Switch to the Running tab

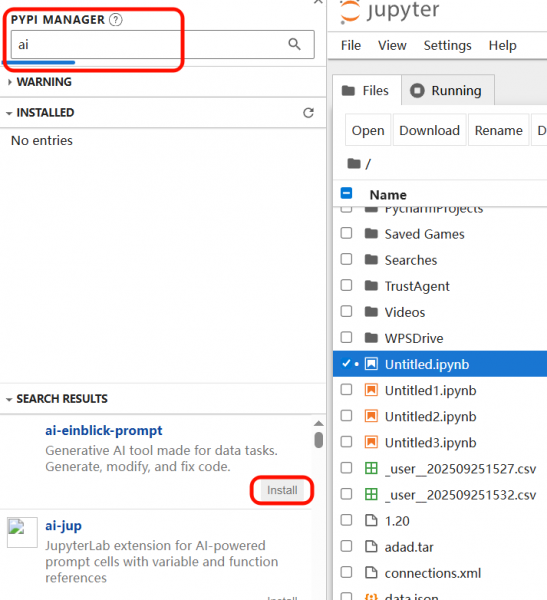point(447,90)
